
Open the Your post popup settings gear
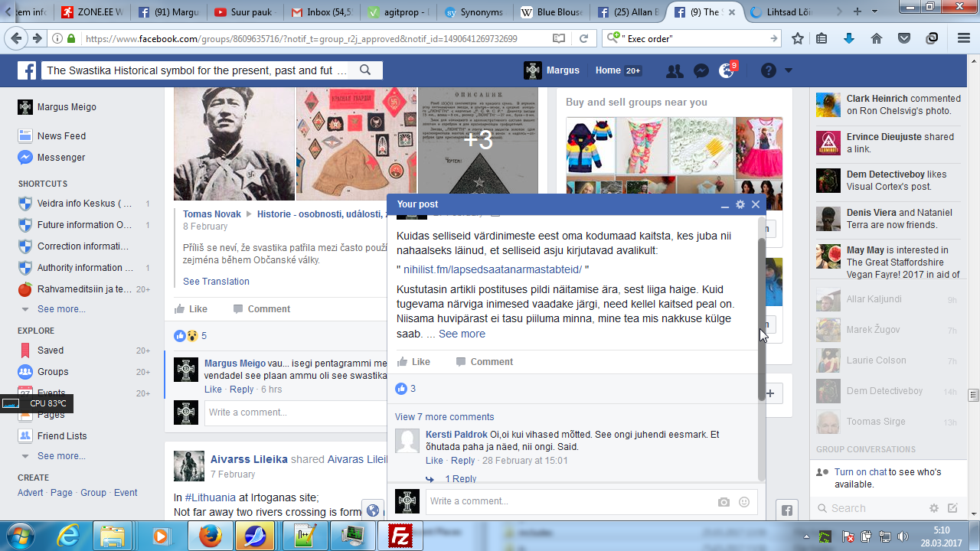pyautogui.click(x=740, y=205)
